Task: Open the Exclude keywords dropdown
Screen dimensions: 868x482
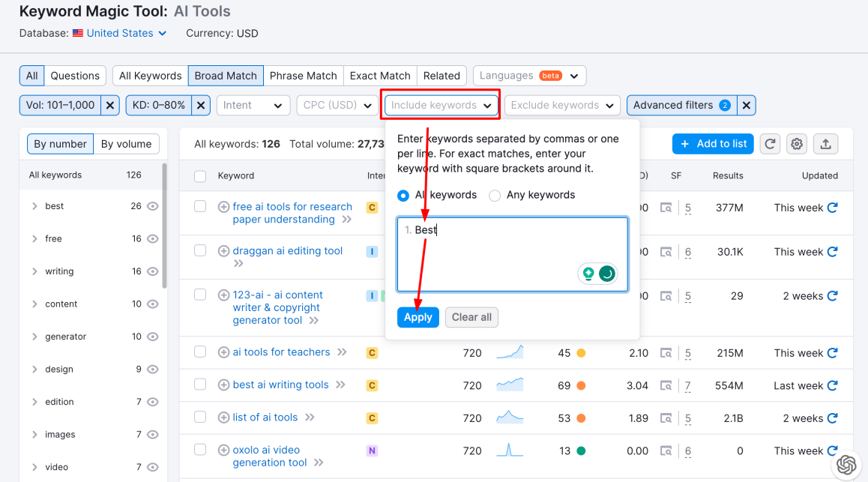Action: 562,106
